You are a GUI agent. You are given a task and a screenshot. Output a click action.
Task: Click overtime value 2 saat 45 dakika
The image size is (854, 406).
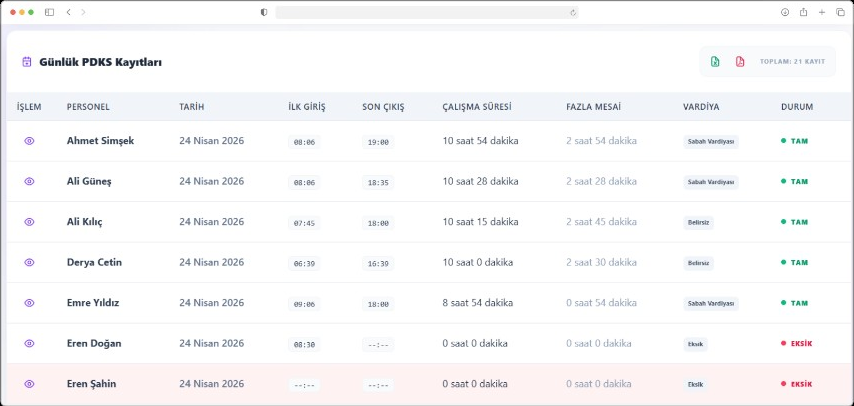click(x=601, y=222)
